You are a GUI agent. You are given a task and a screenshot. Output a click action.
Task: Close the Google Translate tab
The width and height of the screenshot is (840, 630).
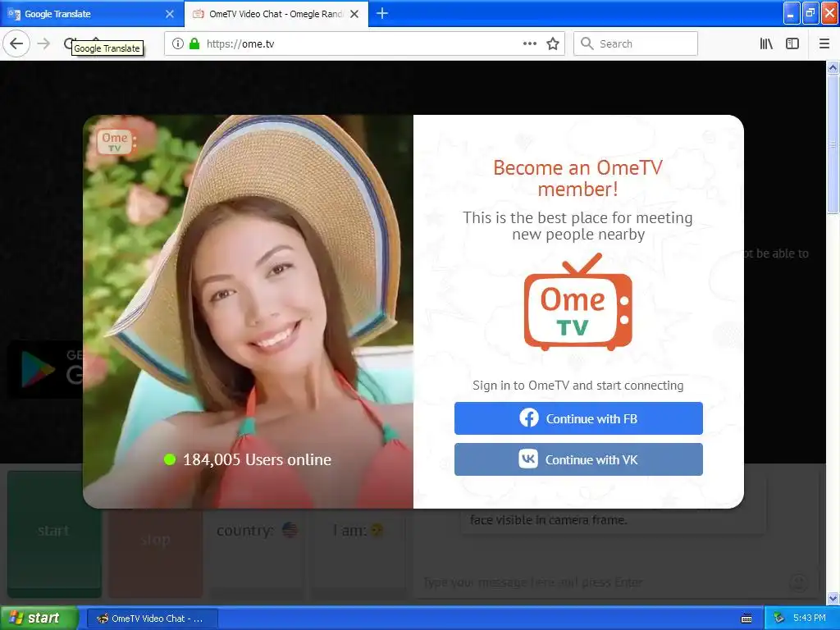click(x=169, y=14)
